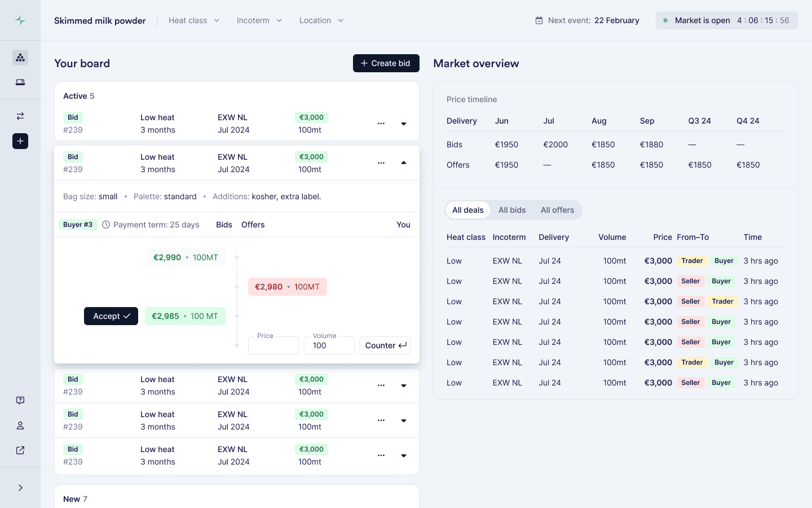The image size is (812, 508).
Task: Click the Volume input field showing 100
Action: tap(329, 345)
